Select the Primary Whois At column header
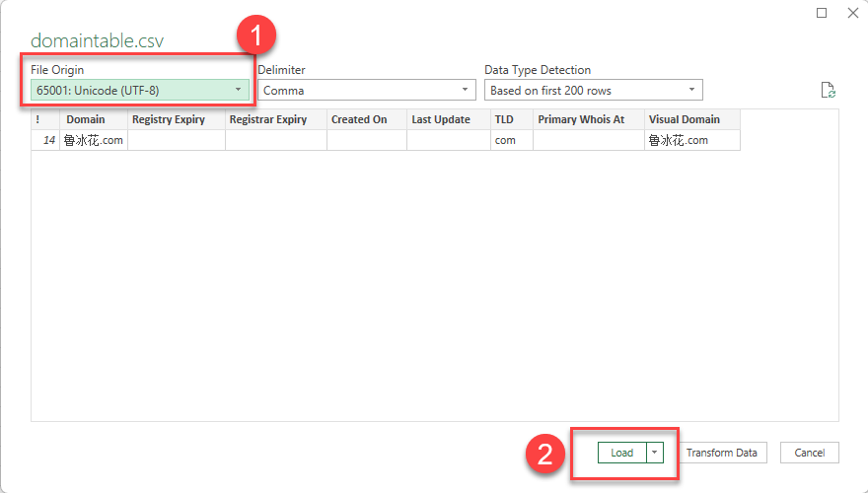This screenshot has height=493, width=868. (589, 119)
